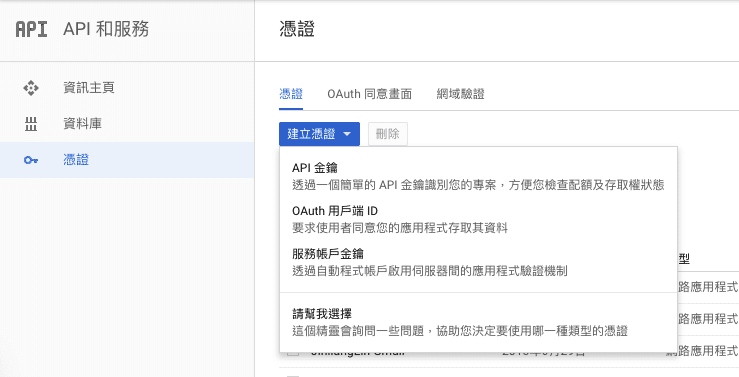Select 憑證 in the sidebar
Screen dimensions: 739x377
click(127, 160)
